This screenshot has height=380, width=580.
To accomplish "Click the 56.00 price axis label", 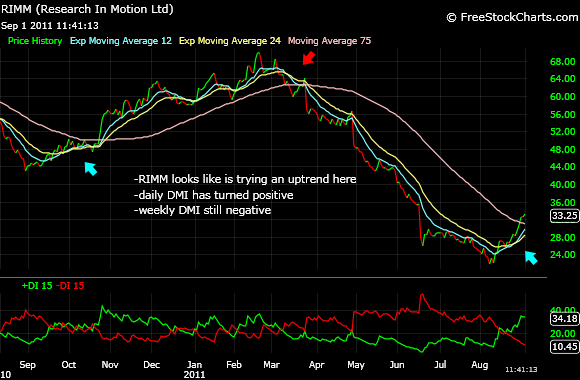I will 562,114.
